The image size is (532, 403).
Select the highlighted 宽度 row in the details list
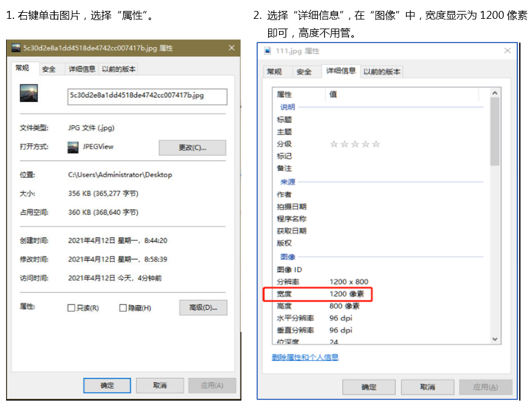coord(317,294)
